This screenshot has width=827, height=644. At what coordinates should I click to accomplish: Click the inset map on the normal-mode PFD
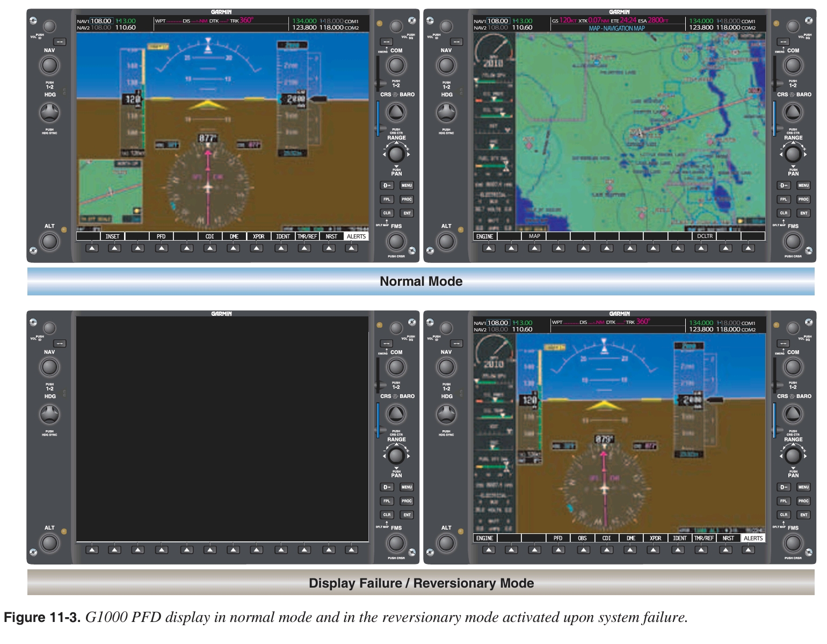point(111,191)
